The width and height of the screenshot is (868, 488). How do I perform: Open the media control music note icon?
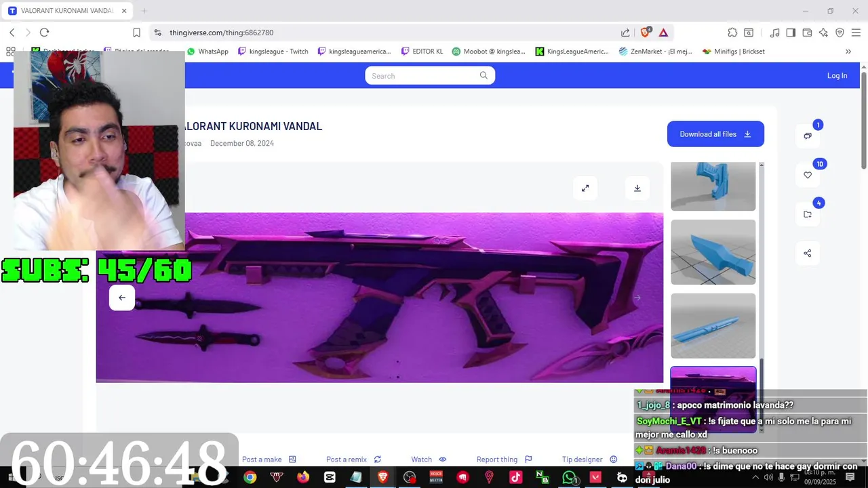[x=774, y=33]
